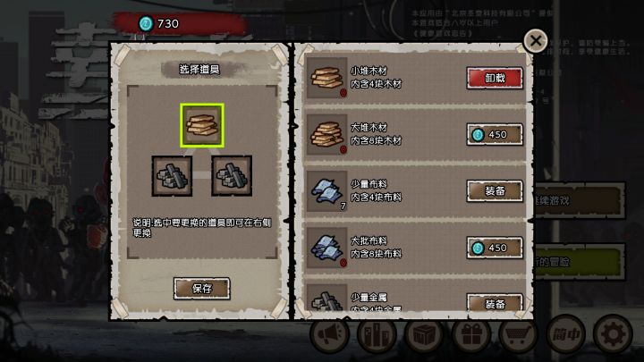This screenshot has width=644, height=362.
Task: Click the 少量布料 cloth thumbnail
Action: [327, 191]
